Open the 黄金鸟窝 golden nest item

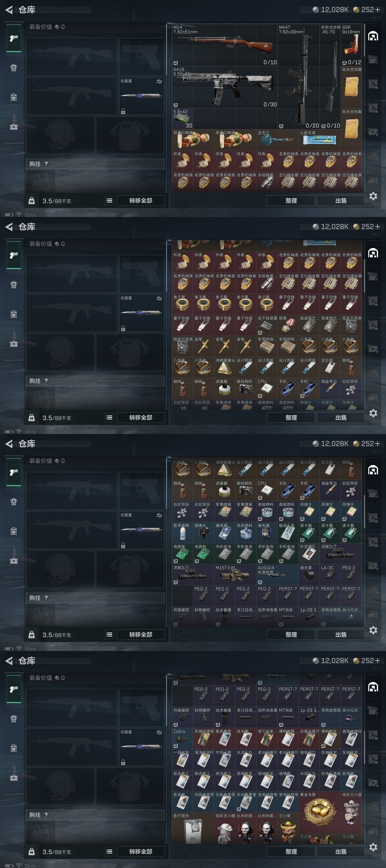pos(320,812)
